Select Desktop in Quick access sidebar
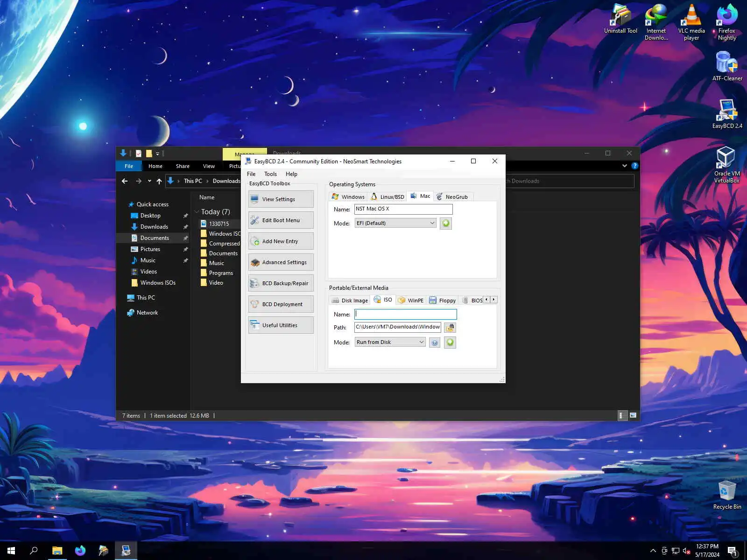Image resolution: width=747 pixels, height=560 pixels. coord(150,216)
